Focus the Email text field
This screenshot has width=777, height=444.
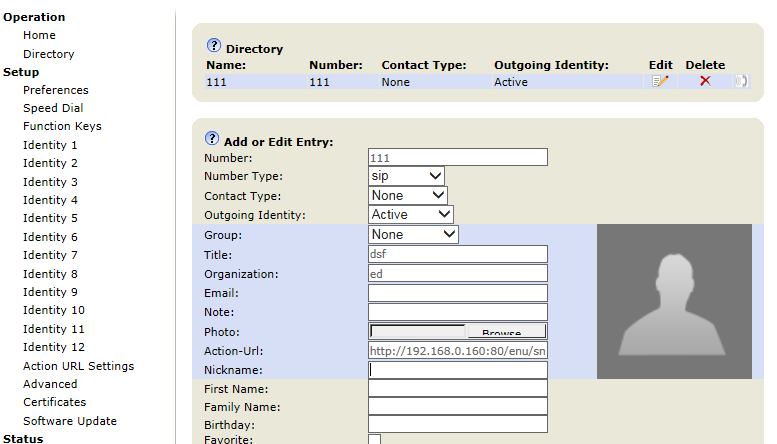click(457, 293)
